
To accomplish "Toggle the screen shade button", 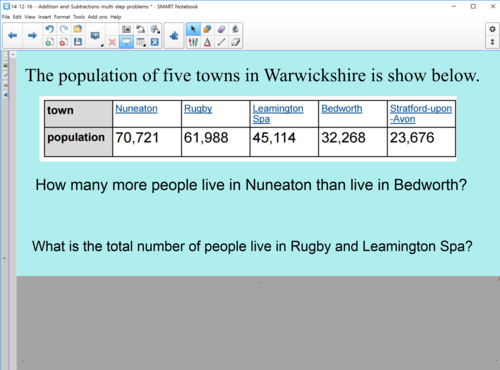I will coord(126,42).
